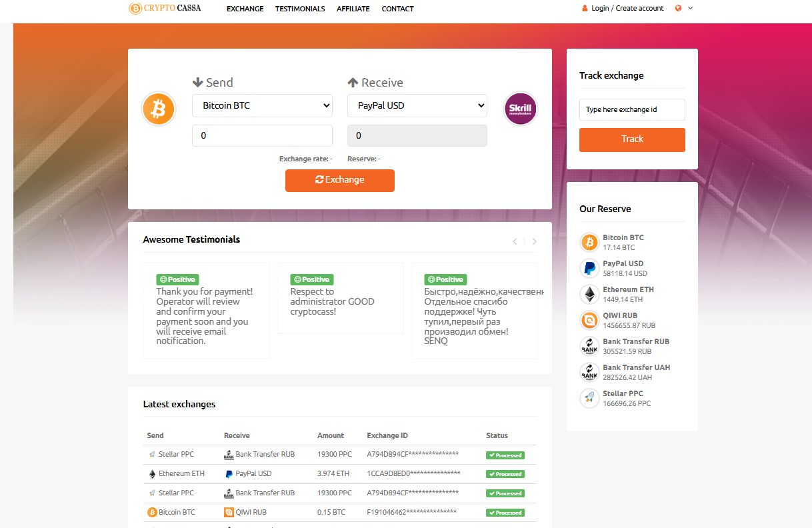Screen dimensions: 812x528
Task: Click Processed status for 3.974 ETH exchange
Action: [505, 474]
